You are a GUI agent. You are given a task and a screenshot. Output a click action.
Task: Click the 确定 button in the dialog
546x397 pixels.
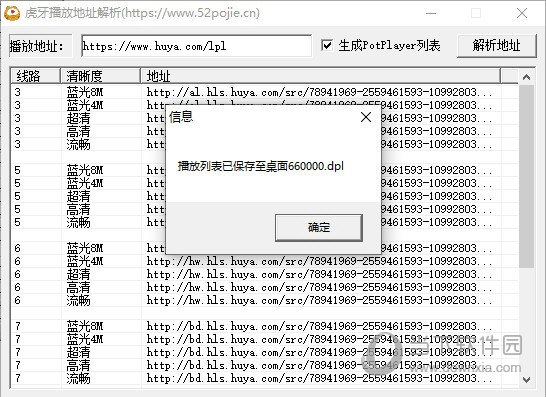tap(319, 227)
